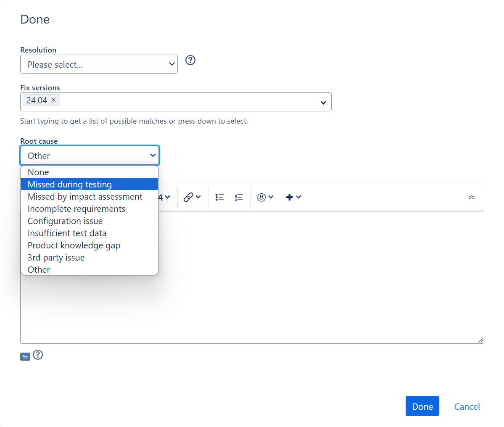Open the Resolution dropdown

tap(99, 64)
